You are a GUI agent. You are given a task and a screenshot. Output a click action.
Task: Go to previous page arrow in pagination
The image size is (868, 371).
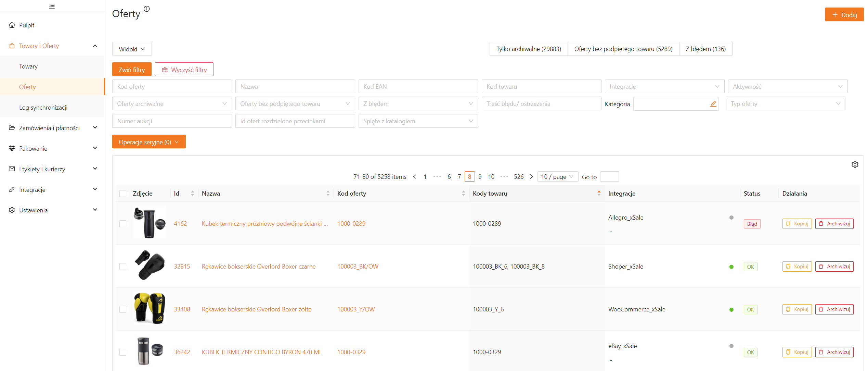coord(415,177)
